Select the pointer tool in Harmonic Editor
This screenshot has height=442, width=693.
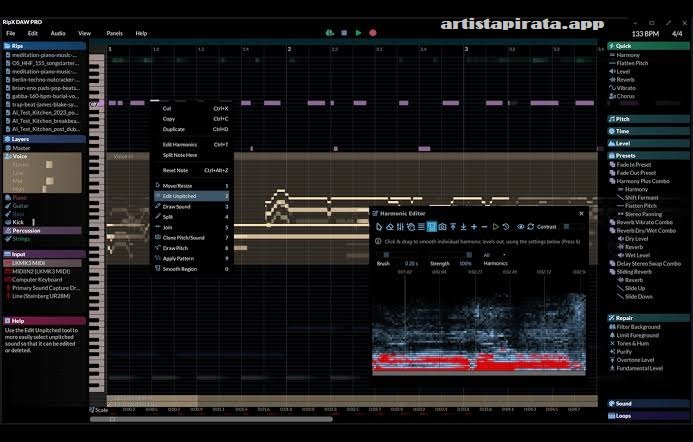click(x=379, y=227)
